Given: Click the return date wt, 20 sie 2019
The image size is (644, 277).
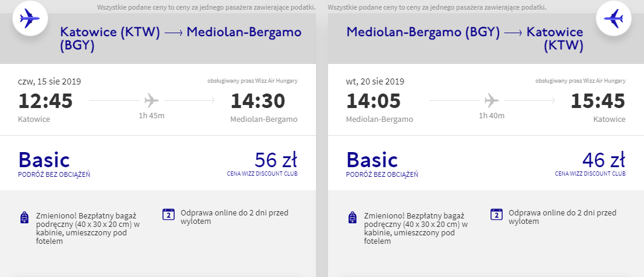Looking at the screenshot, I should click(375, 81).
